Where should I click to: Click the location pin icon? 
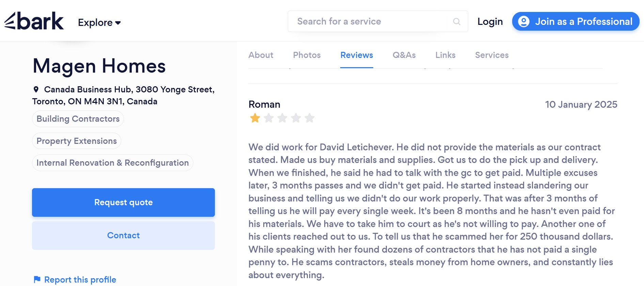[36, 90]
